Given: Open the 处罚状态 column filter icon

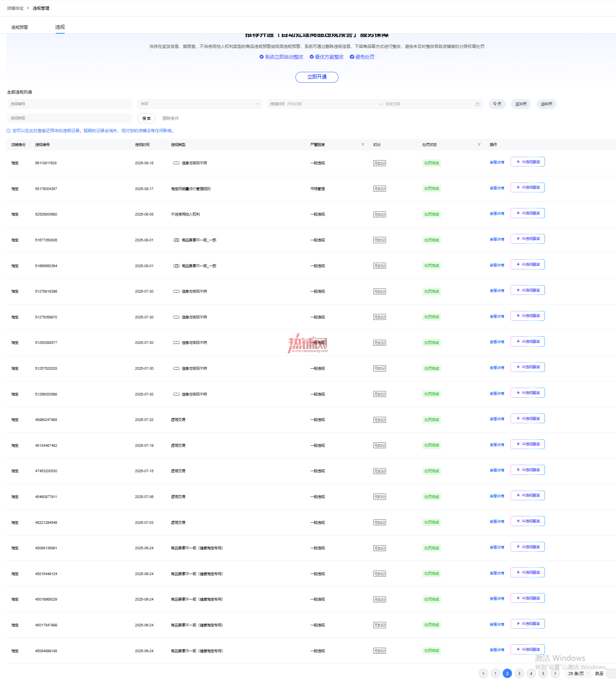Looking at the screenshot, I should coord(479,145).
